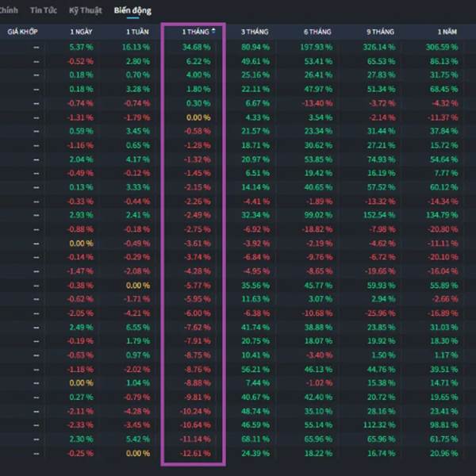Sort by the 6 THÁNG column header
This screenshot has height=476, width=476.
pyautogui.click(x=317, y=32)
